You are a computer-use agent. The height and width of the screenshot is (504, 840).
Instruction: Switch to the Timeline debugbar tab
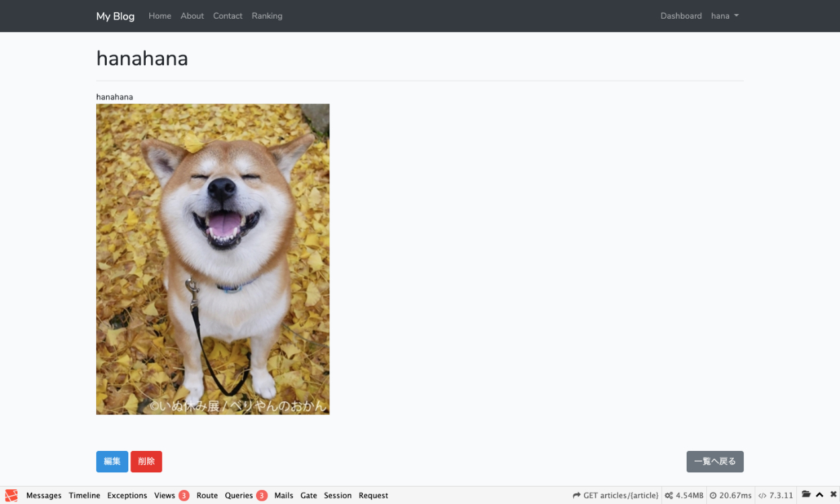84,495
